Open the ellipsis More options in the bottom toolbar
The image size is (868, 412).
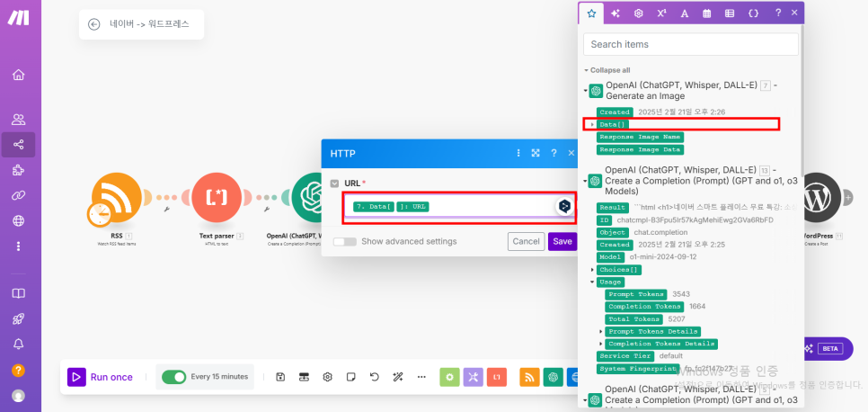tap(421, 377)
